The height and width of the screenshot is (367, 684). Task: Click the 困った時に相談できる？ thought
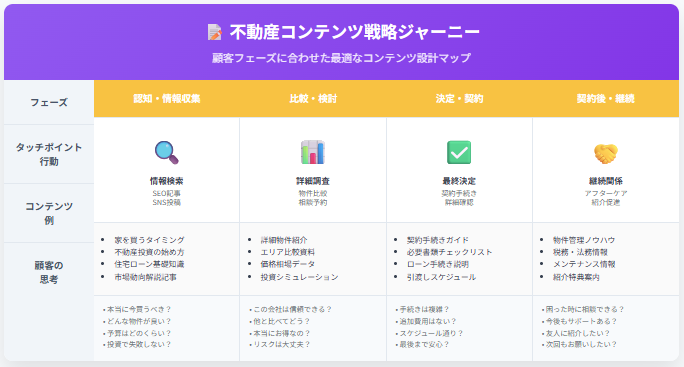tap(585, 309)
